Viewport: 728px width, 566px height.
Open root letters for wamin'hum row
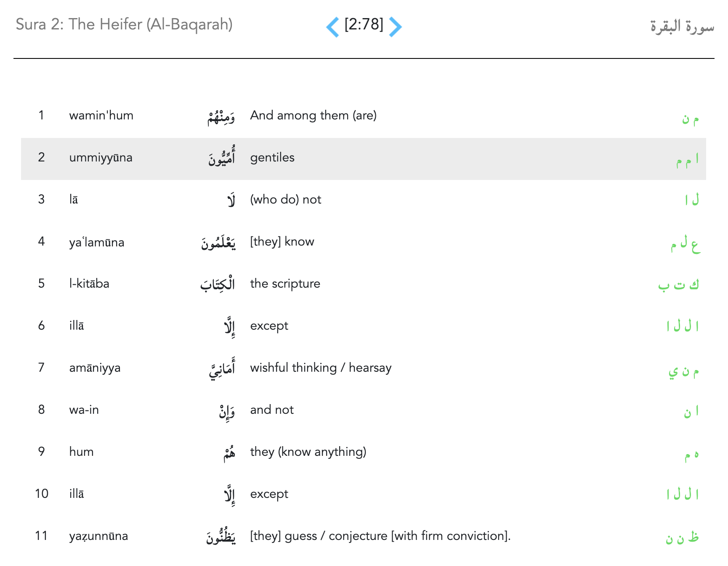point(690,119)
